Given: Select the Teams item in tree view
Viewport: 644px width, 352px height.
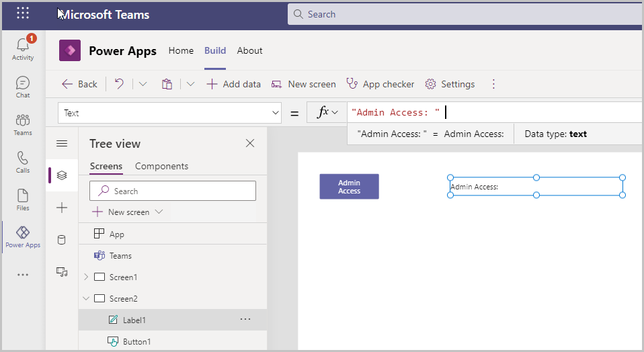Looking at the screenshot, I should click(173, 255).
